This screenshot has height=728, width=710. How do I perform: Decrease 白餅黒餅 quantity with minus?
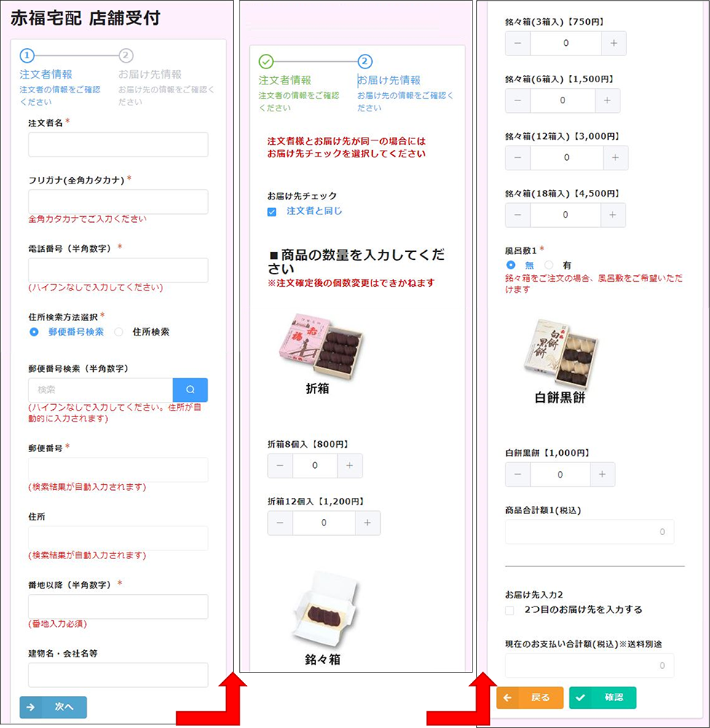click(518, 475)
